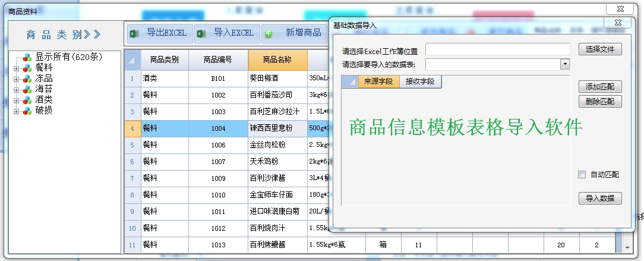Click the 选择文件 button
Image resolution: width=644 pixels, height=261 pixels.
coord(600,49)
